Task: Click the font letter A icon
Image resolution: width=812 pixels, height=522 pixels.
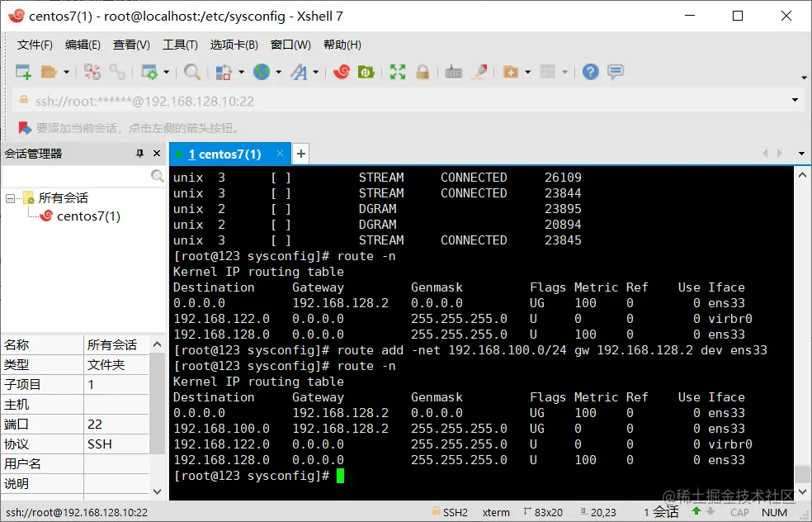Action: click(x=299, y=72)
